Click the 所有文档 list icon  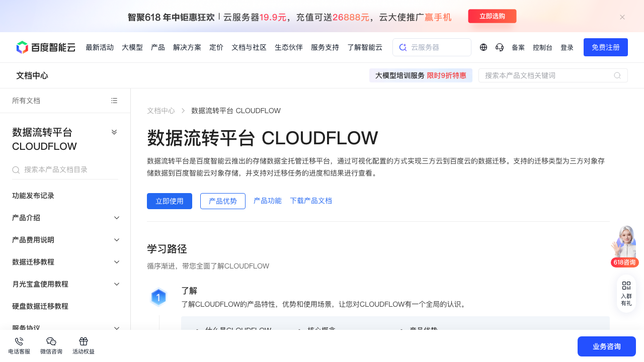(x=114, y=101)
